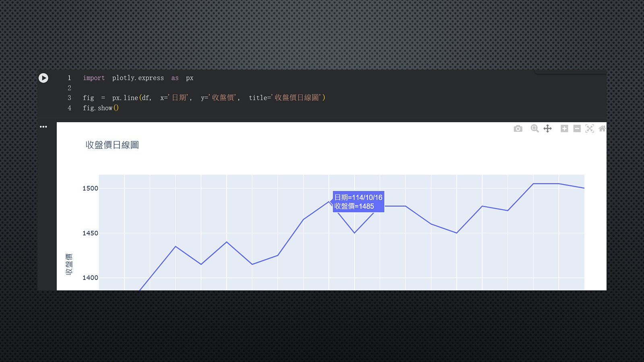Click the line's low point below the tooltip
The height and width of the screenshot is (362, 644).
[354, 232]
